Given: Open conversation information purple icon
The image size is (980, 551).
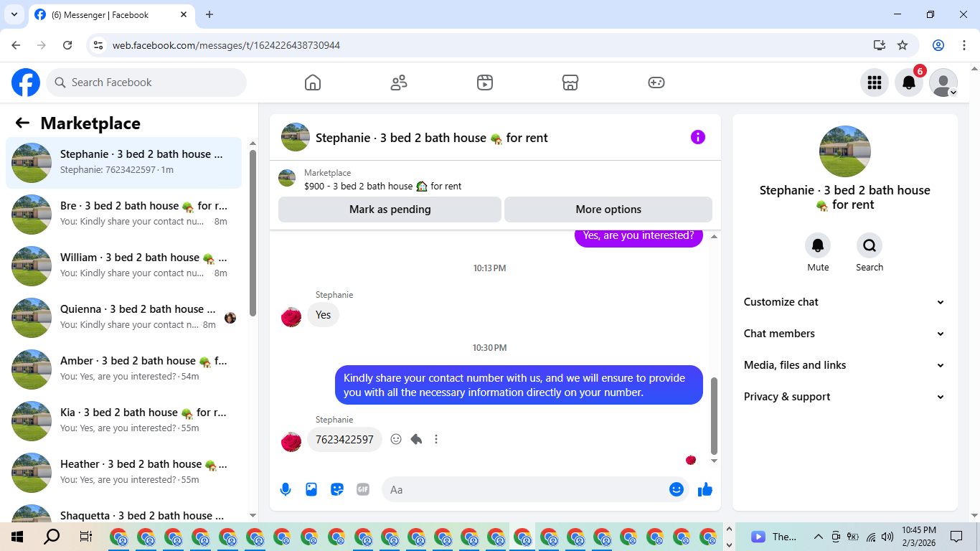Looking at the screenshot, I should click(698, 137).
